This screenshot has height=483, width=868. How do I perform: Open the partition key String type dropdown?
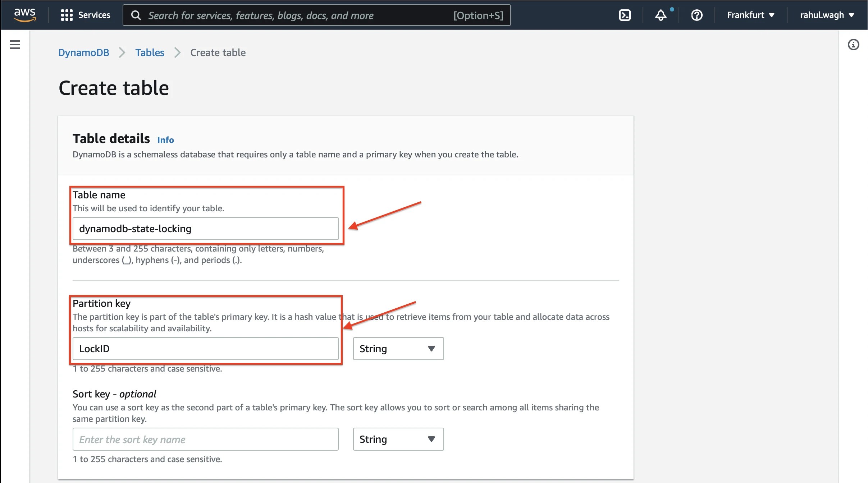(398, 348)
